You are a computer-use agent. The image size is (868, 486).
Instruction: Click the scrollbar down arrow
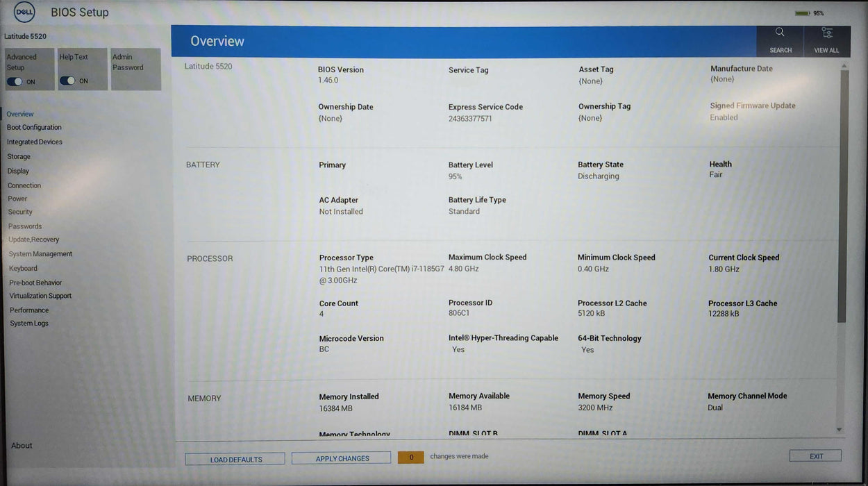839,429
